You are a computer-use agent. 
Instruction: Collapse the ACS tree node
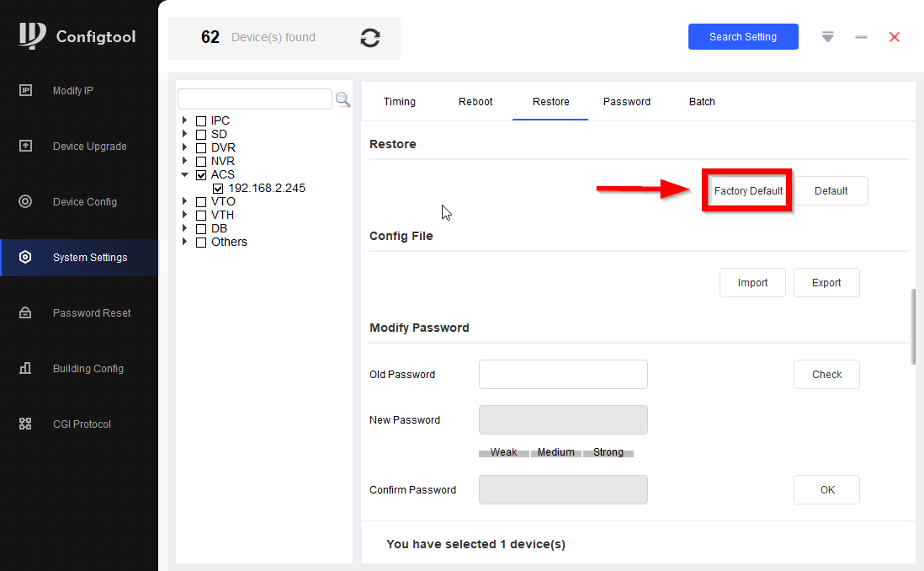(x=185, y=175)
